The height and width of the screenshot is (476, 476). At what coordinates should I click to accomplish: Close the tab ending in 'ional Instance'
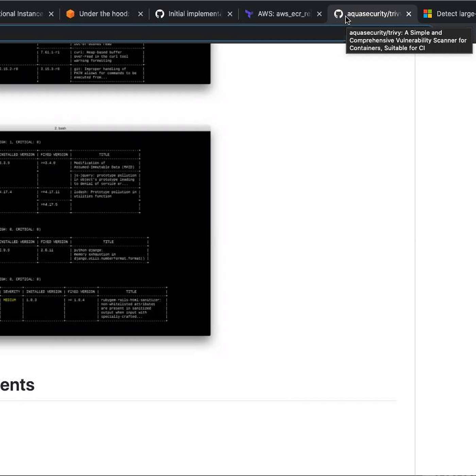point(51,14)
